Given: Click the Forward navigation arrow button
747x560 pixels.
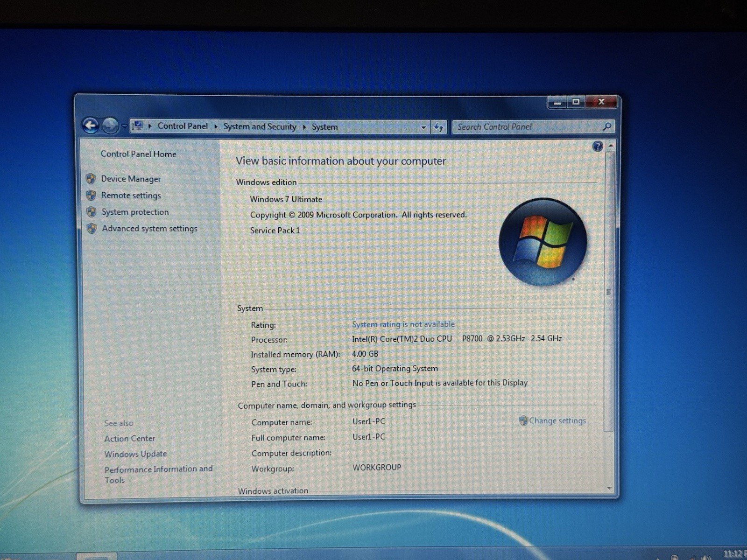Looking at the screenshot, I should (x=110, y=126).
